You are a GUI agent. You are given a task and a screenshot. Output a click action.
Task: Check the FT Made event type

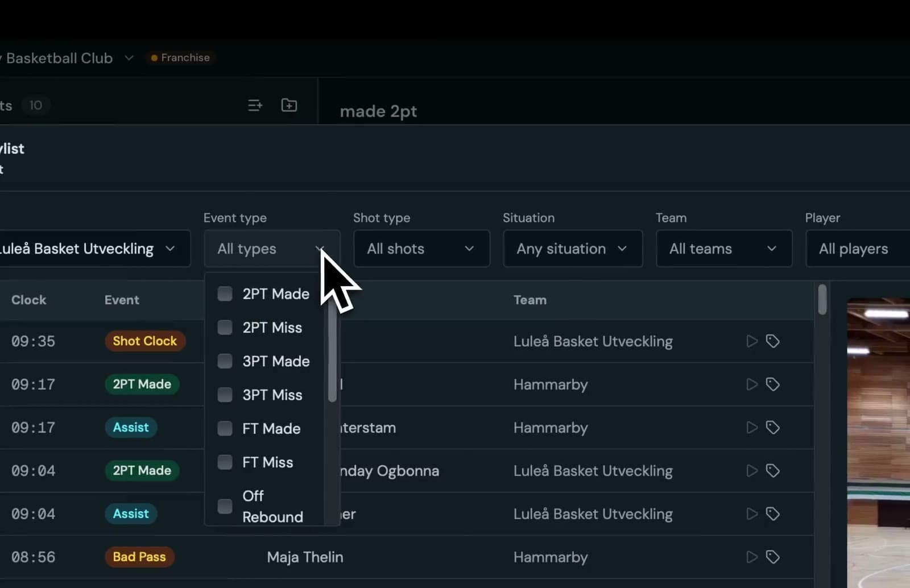(225, 428)
